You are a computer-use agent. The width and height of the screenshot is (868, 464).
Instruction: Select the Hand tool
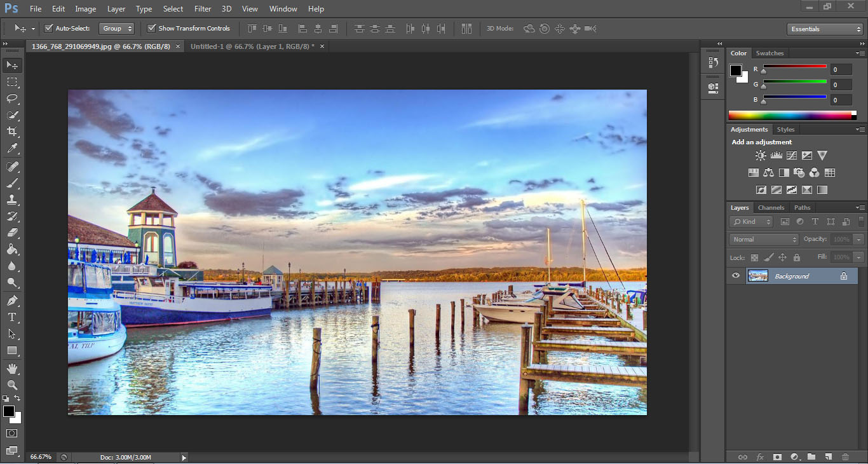coord(12,369)
